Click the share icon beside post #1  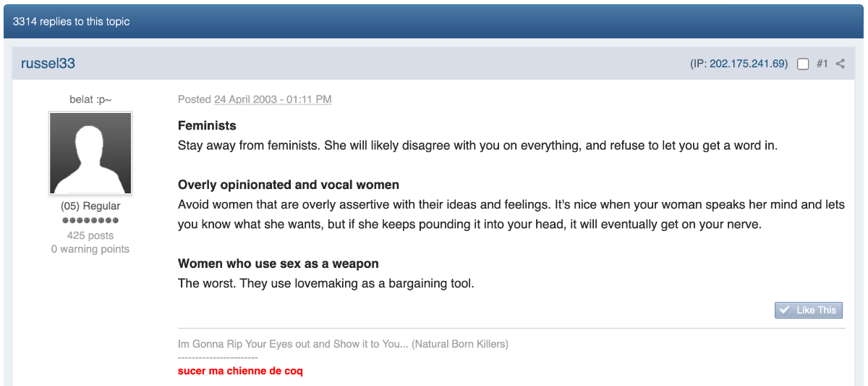[840, 64]
